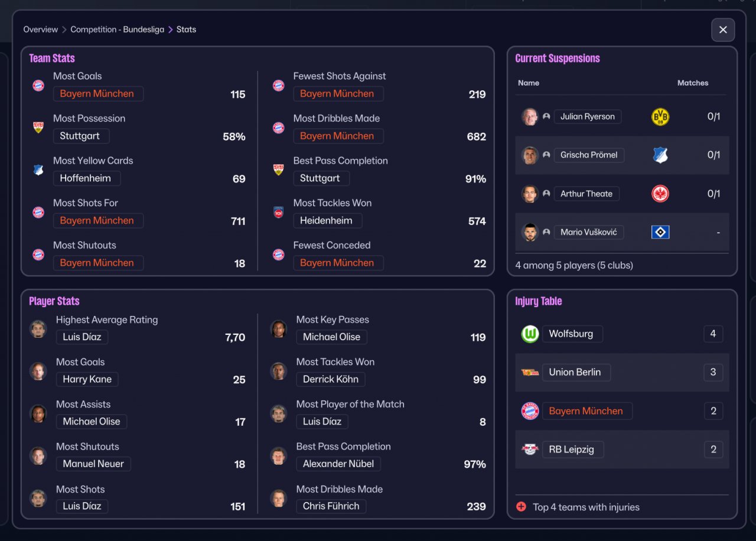This screenshot has width=756, height=541.
Task: Open Stuttgart under Most Possession
Action: [x=80, y=136]
